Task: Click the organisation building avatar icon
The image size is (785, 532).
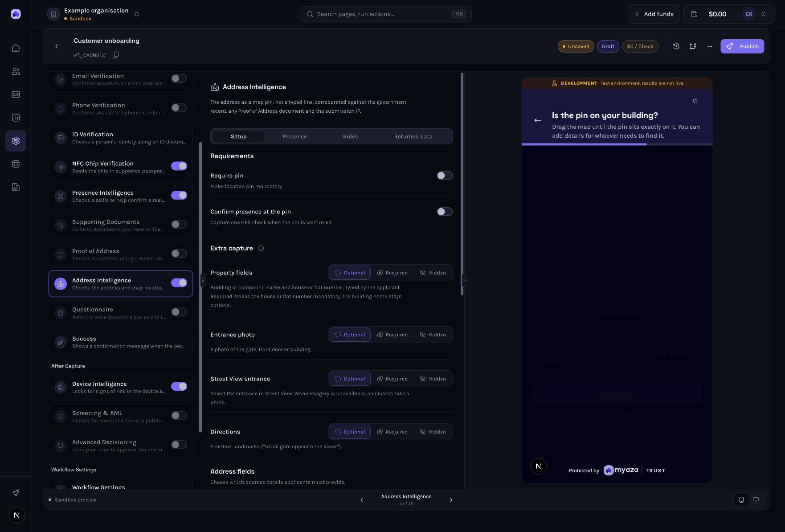Action: click(53, 14)
